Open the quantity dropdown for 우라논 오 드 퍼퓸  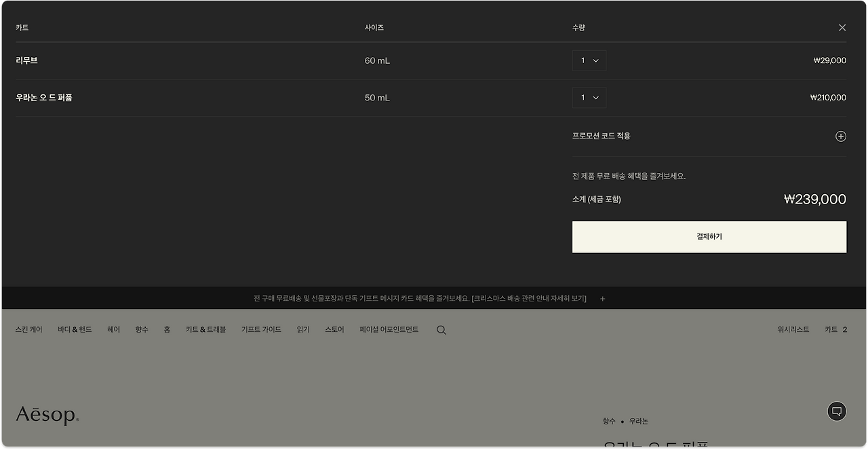pyautogui.click(x=589, y=97)
